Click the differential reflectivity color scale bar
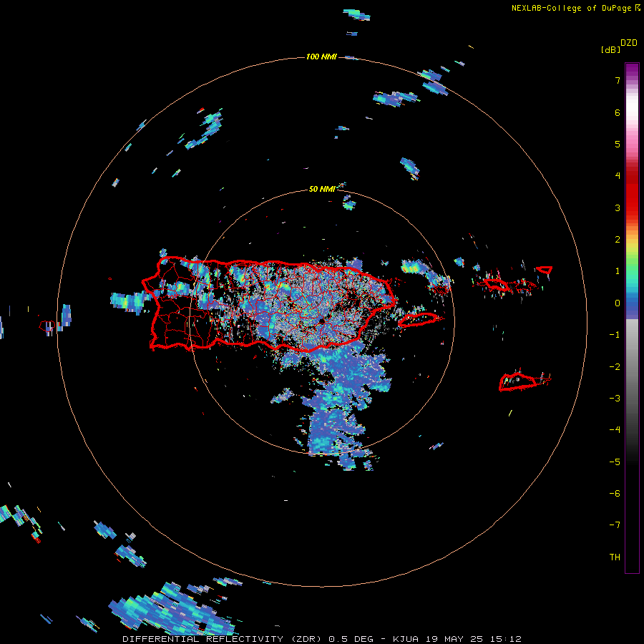This screenshot has width=644, height=644. tap(632, 318)
